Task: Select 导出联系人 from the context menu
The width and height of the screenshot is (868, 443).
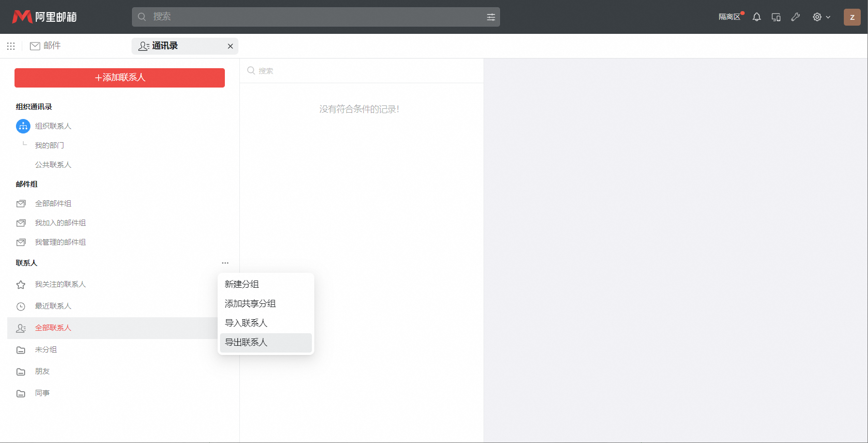Action: (246, 342)
